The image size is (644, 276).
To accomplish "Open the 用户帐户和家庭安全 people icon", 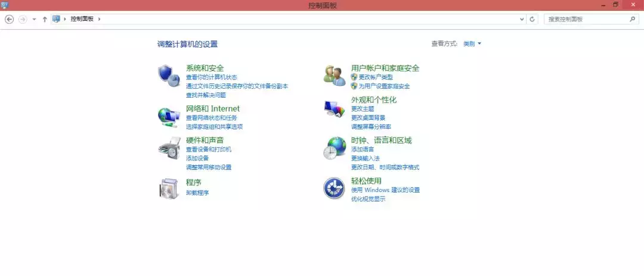I will click(x=335, y=76).
